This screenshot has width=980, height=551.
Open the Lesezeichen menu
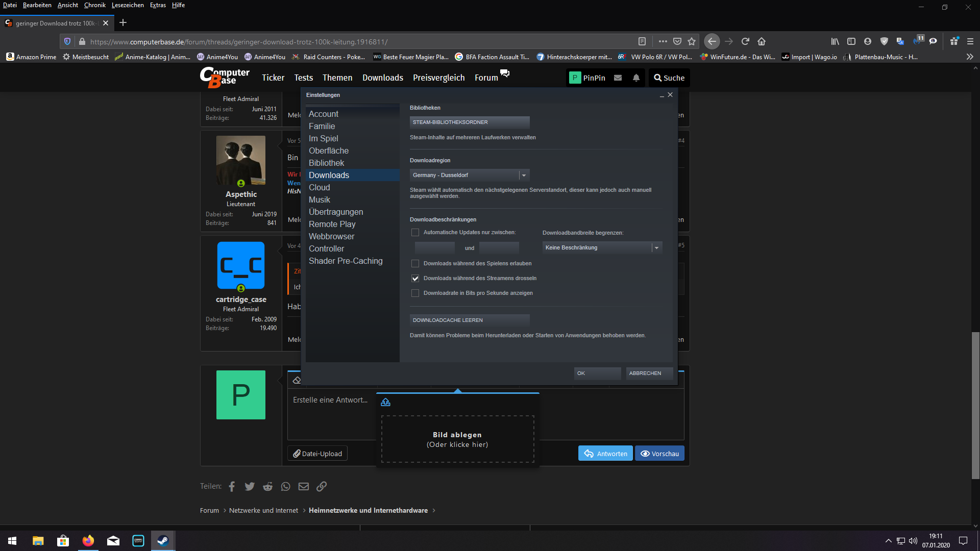click(x=128, y=5)
